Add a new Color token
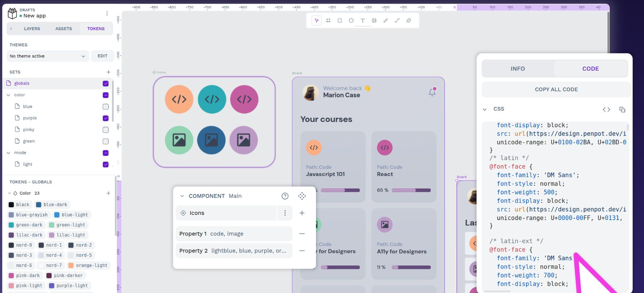 click(x=109, y=193)
